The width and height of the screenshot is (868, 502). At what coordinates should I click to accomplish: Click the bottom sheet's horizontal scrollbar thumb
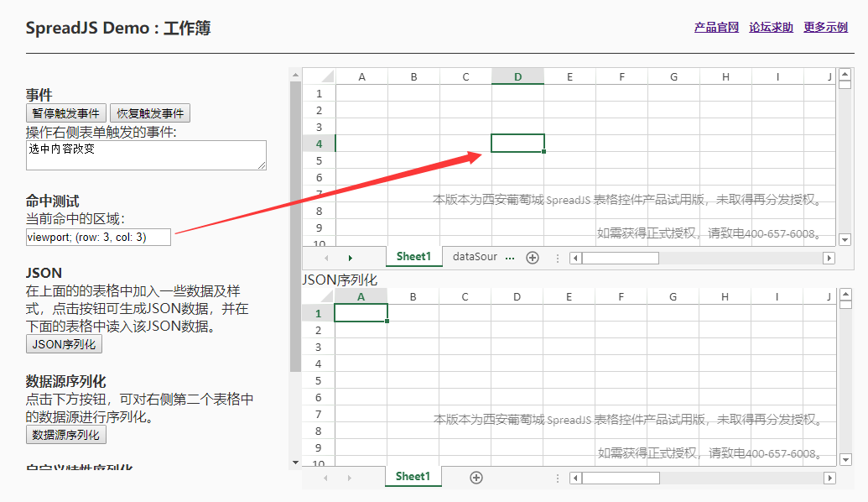[x=621, y=478]
